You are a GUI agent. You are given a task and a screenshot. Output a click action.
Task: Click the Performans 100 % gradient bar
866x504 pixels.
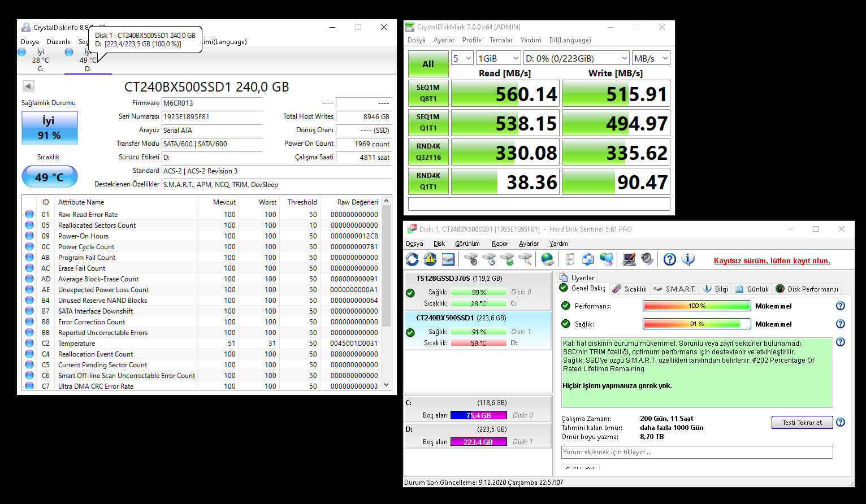pos(696,306)
